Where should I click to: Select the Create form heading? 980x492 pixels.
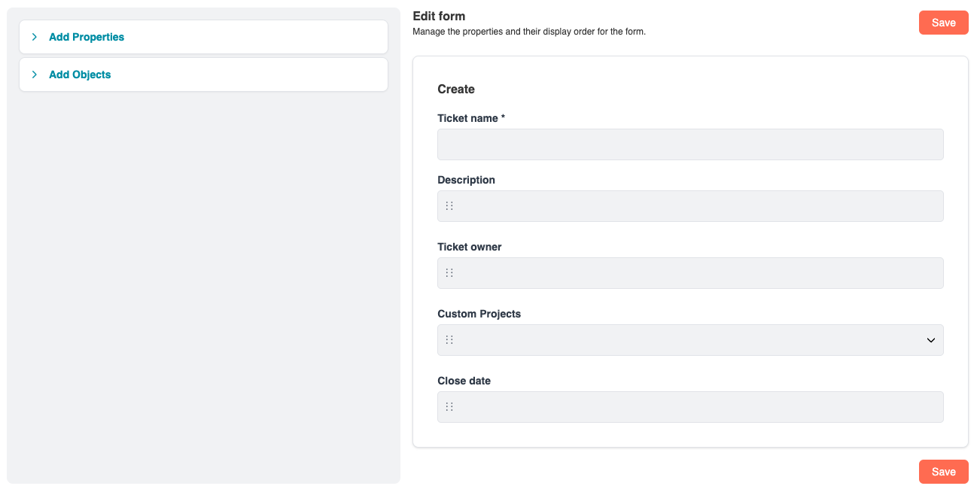[456, 89]
